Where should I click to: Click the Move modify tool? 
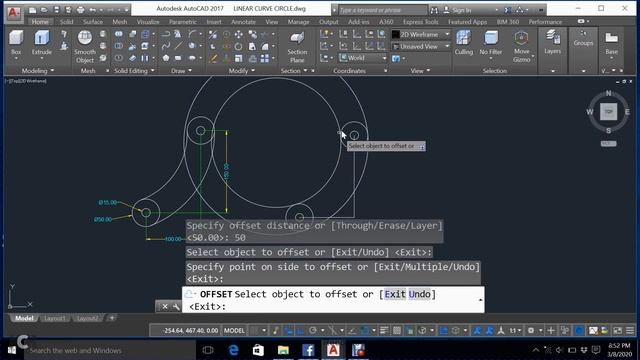pyautogui.click(x=239, y=34)
